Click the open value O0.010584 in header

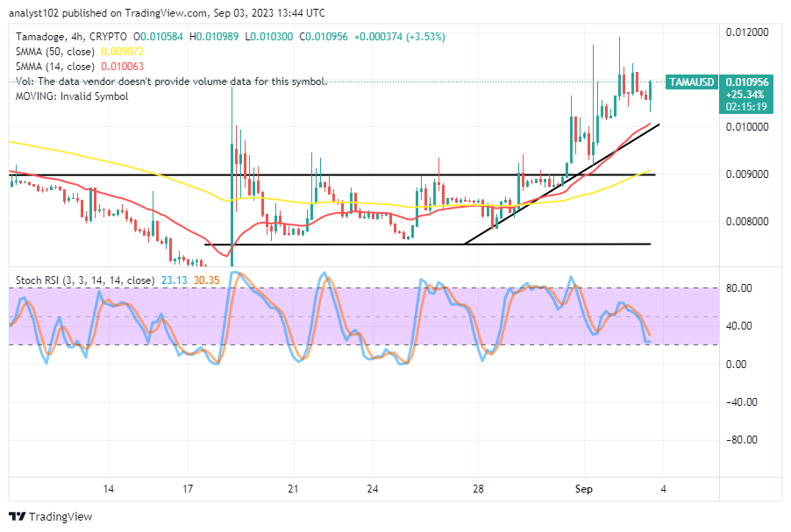click(x=158, y=37)
